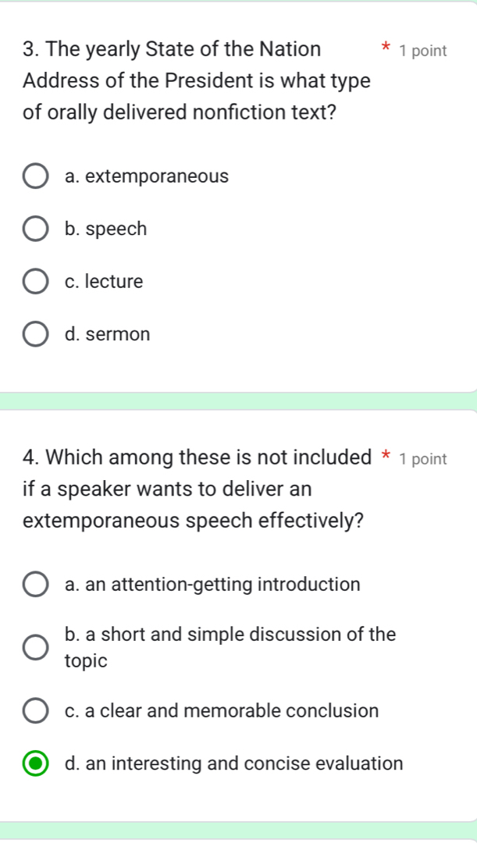Click the '1 point' label on question 3
The width and height of the screenshot is (477, 868).
pyautogui.click(x=423, y=51)
